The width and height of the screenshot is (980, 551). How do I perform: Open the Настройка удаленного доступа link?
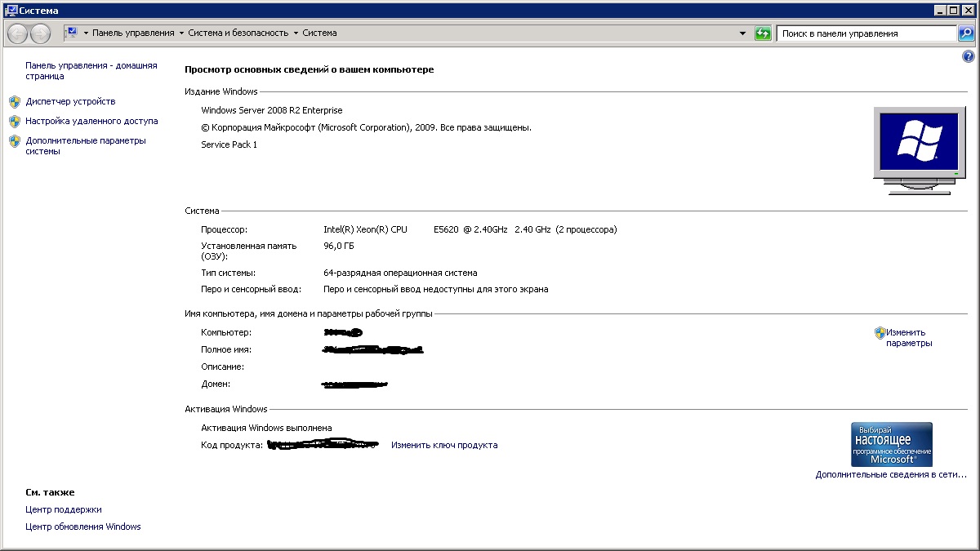pyautogui.click(x=91, y=122)
